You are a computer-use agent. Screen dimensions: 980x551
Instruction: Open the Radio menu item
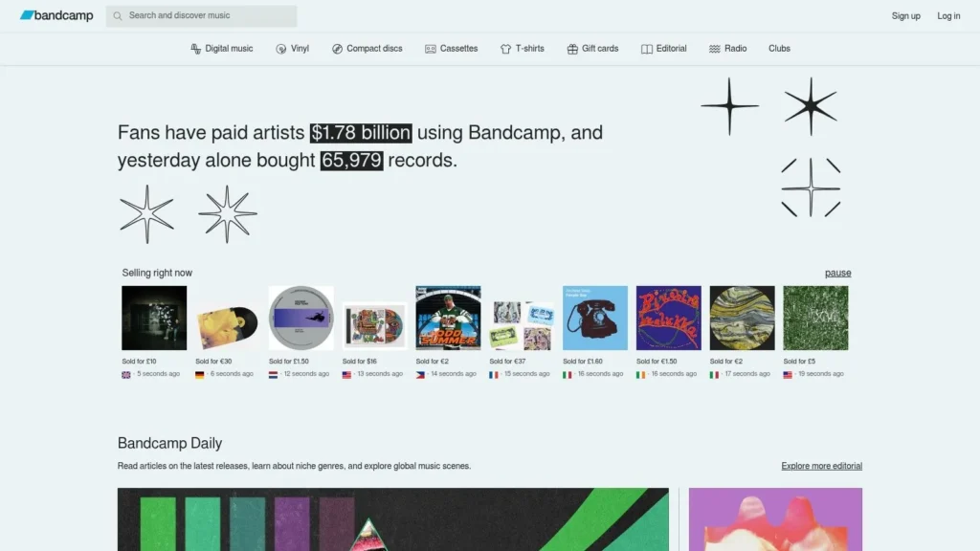(x=728, y=49)
